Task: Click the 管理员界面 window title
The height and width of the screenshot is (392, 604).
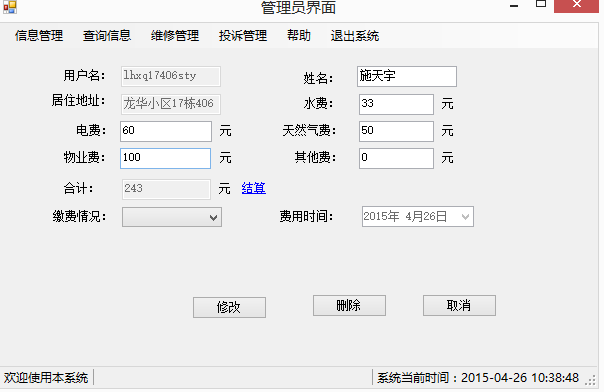Action: [x=299, y=7]
